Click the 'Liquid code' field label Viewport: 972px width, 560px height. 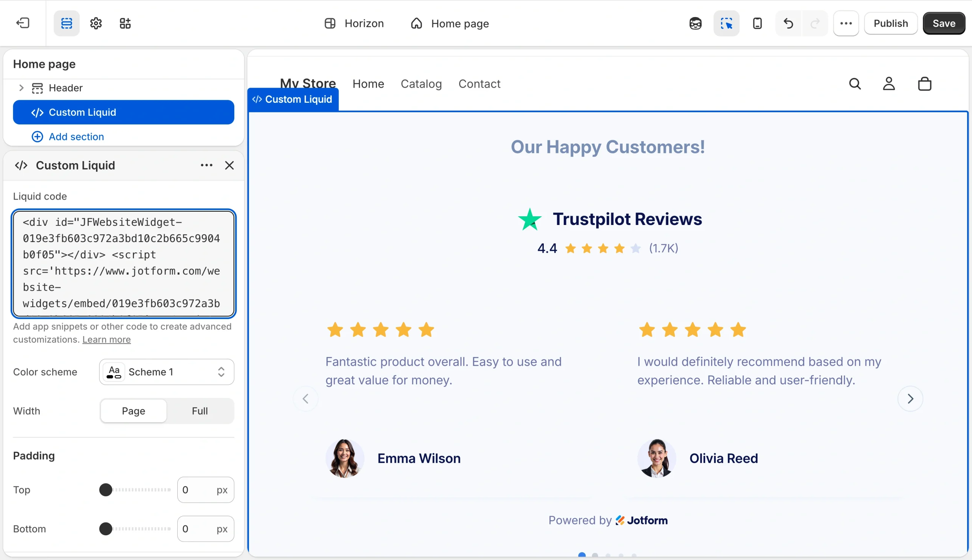pos(40,197)
